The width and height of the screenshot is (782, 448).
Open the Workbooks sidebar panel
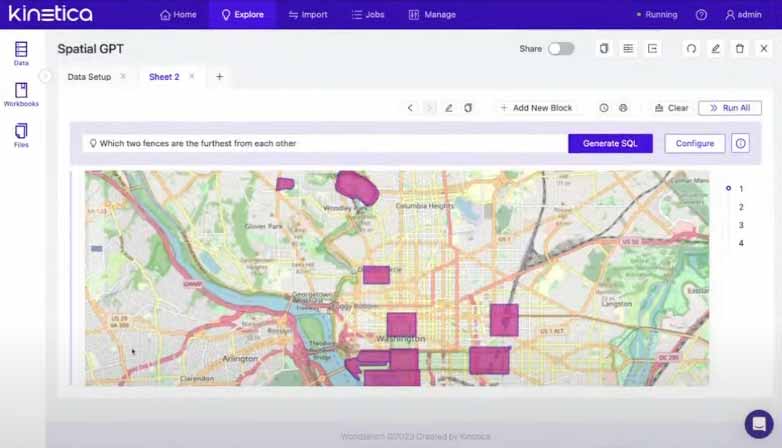coord(21,94)
